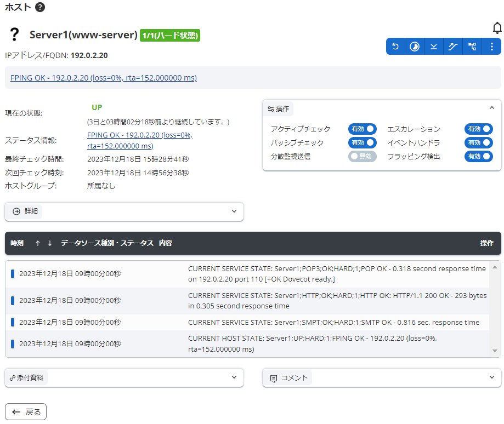
Task: Click the downward arrow download icon
Action: 434,47
